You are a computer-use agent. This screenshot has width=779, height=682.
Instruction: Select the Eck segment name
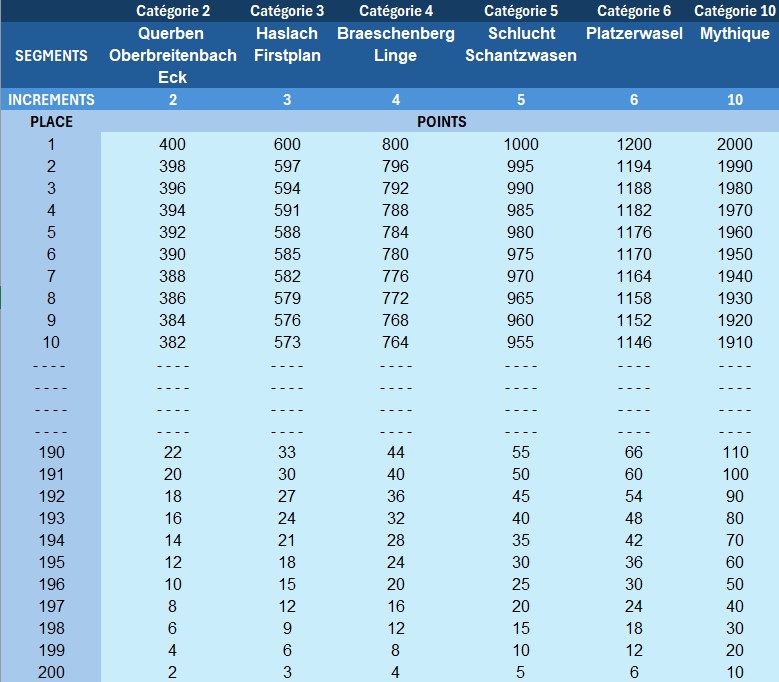[172, 77]
